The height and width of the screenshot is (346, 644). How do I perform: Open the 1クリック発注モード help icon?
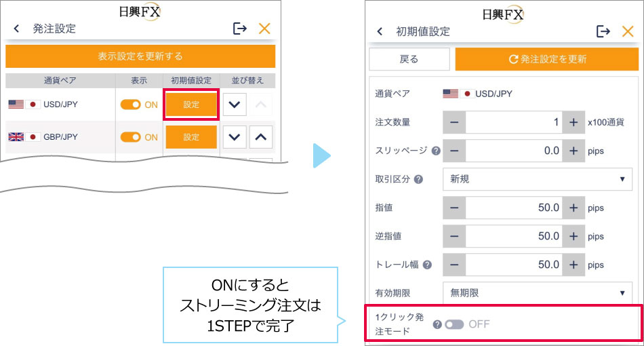(x=437, y=325)
